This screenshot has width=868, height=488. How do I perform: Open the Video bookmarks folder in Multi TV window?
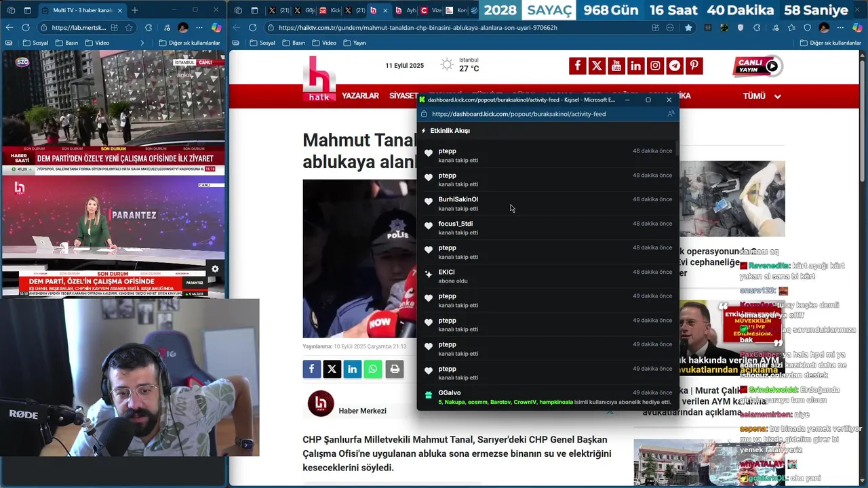[97, 43]
